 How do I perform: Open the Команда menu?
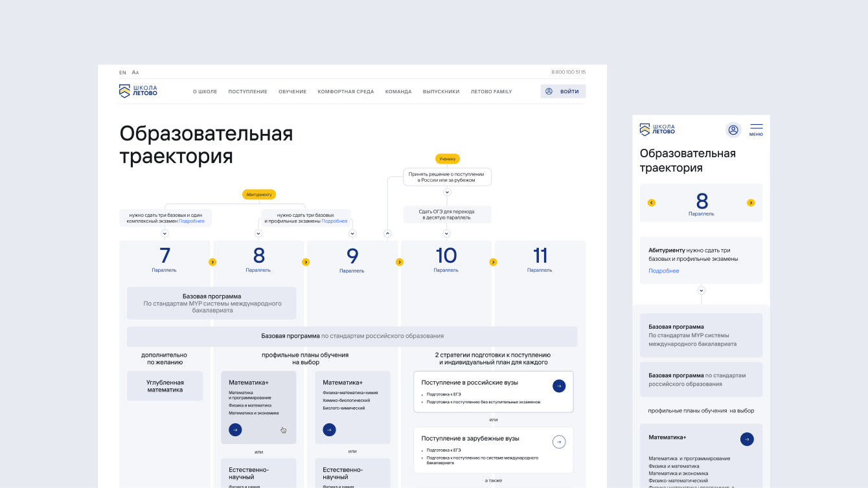398,92
